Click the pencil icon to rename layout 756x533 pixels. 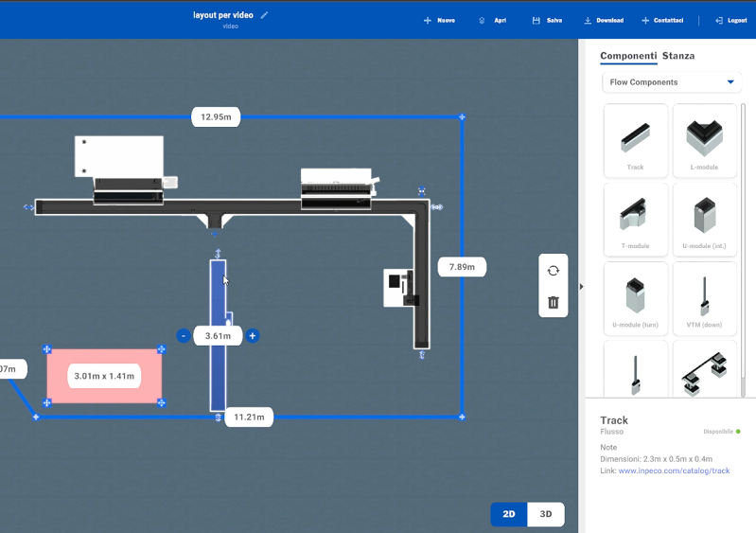click(x=264, y=15)
